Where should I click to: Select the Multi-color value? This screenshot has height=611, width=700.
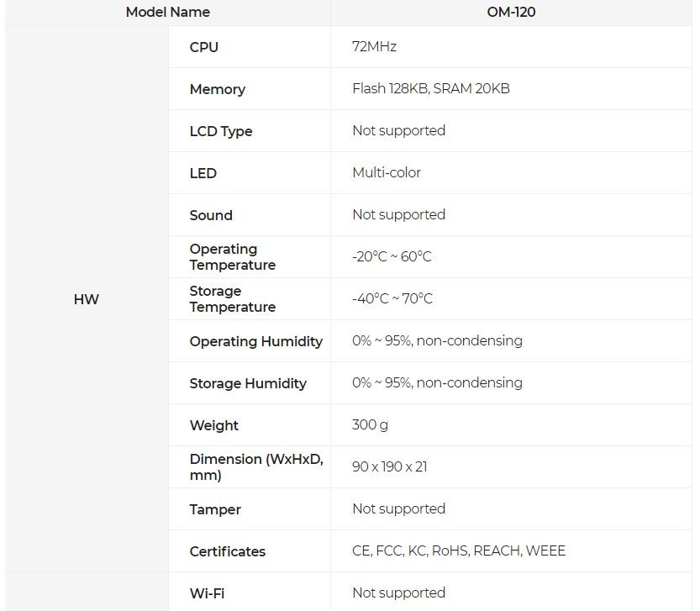(x=387, y=172)
